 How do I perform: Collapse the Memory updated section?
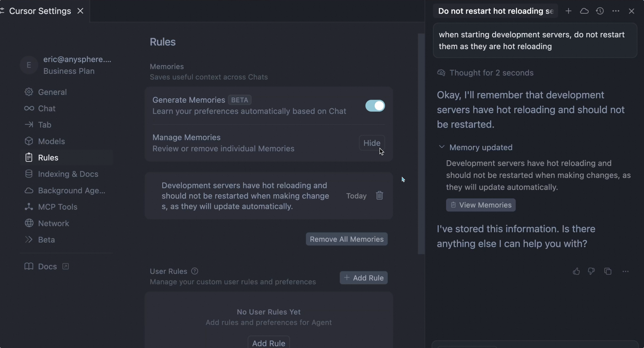442,147
